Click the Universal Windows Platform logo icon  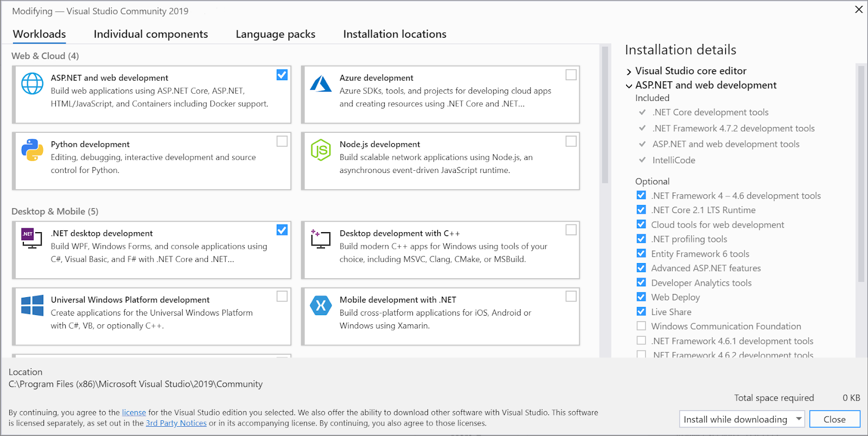(x=32, y=305)
